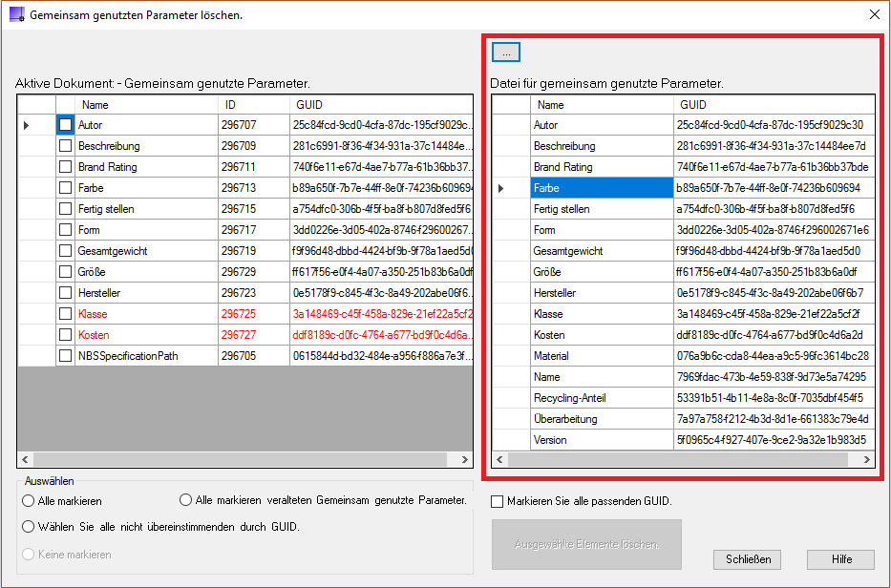Click ID cell 296707
This screenshot has width=891, height=588.
[x=254, y=124]
